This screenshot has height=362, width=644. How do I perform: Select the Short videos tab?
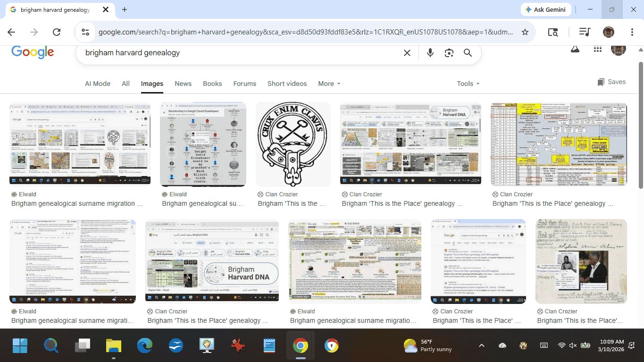(x=287, y=84)
